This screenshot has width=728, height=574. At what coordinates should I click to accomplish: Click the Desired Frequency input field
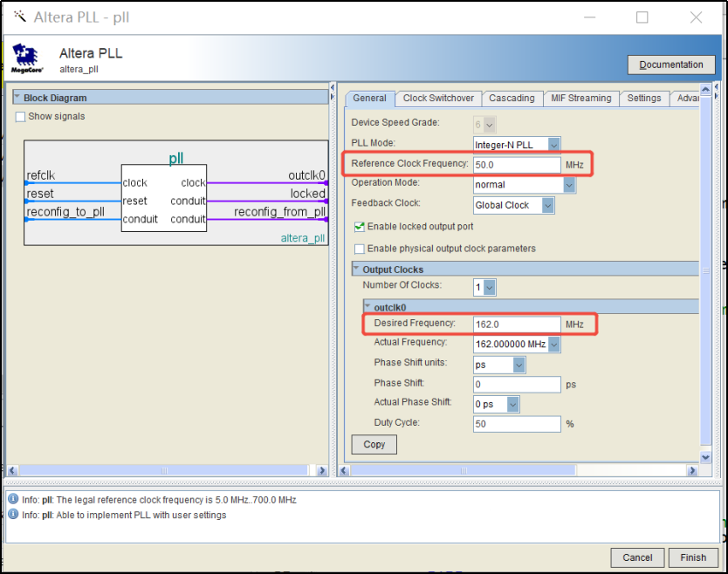point(517,325)
